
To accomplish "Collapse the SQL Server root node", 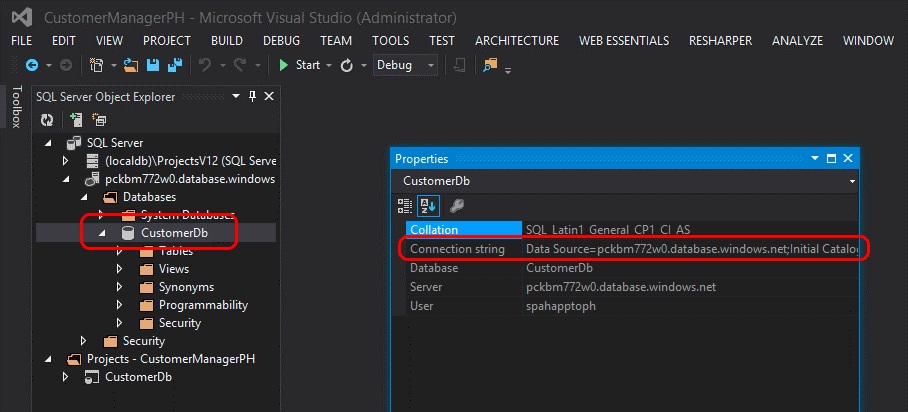I will 47,143.
